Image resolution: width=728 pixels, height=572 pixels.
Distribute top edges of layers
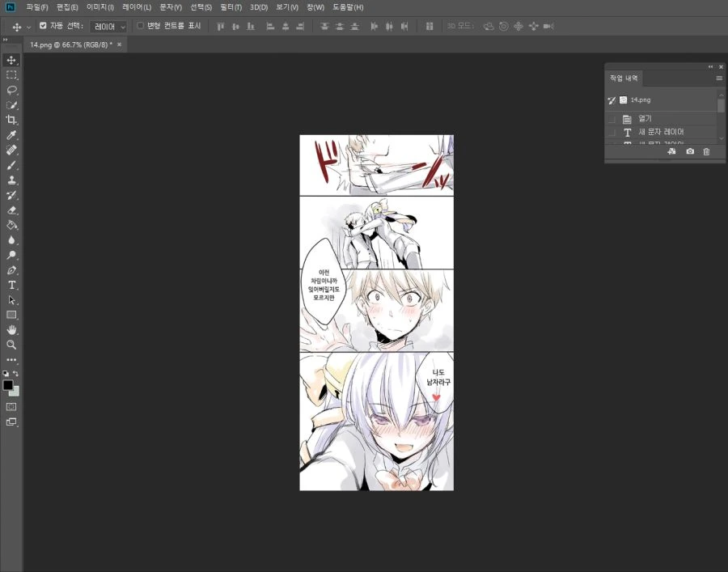click(324, 27)
